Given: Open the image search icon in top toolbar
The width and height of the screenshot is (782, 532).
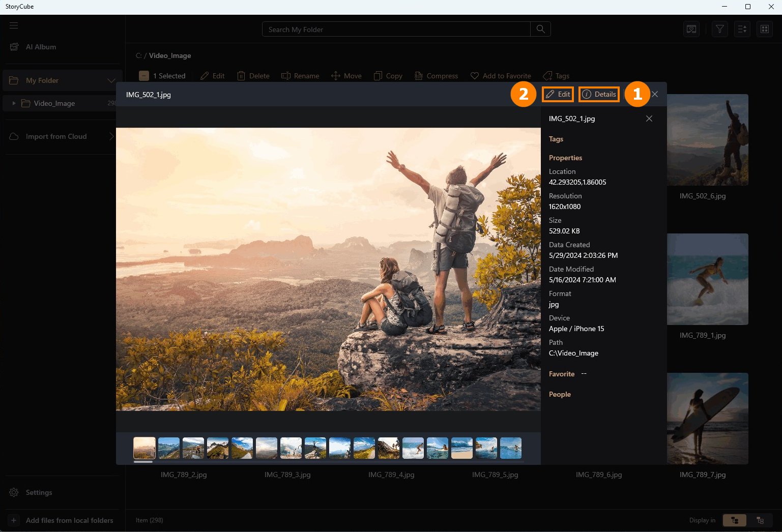Looking at the screenshot, I should (691, 29).
